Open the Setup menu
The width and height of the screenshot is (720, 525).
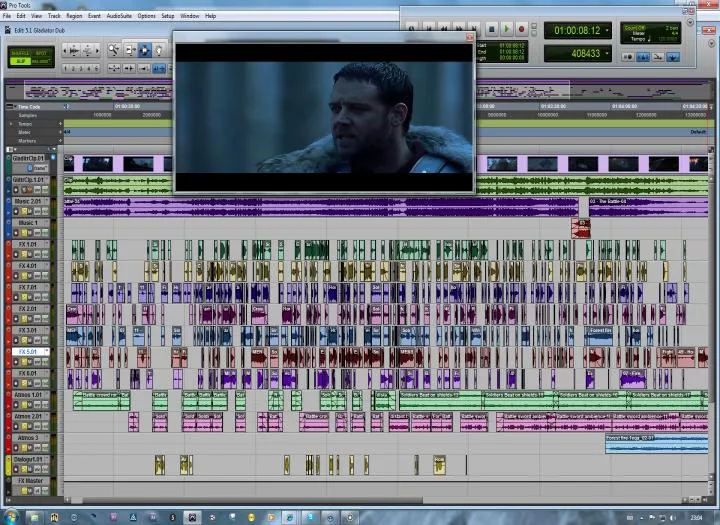pos(168,16)
